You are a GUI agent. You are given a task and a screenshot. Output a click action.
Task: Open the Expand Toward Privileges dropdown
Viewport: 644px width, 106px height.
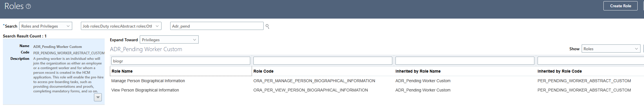point(169,40)
